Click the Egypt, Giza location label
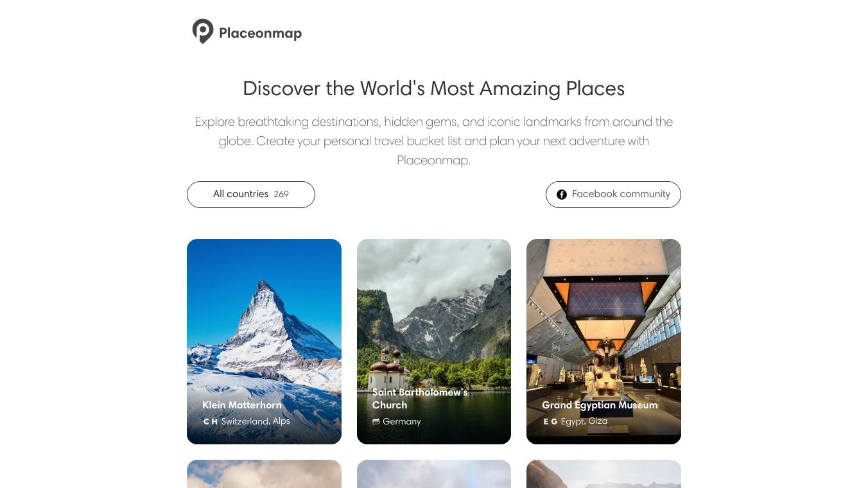Screen dimensions: 868x488 [x=584, y=421]
